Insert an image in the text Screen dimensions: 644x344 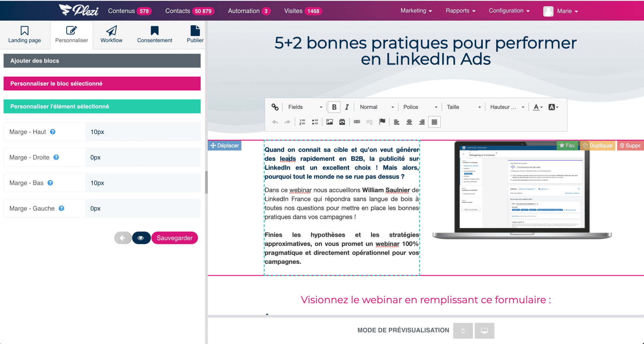click(330, 122)
